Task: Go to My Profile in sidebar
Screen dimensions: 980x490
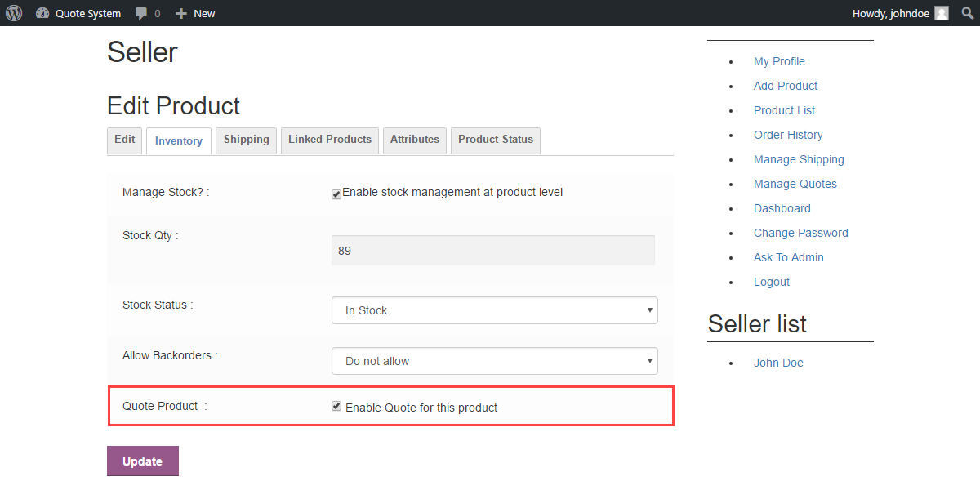Action: [779, 61]
